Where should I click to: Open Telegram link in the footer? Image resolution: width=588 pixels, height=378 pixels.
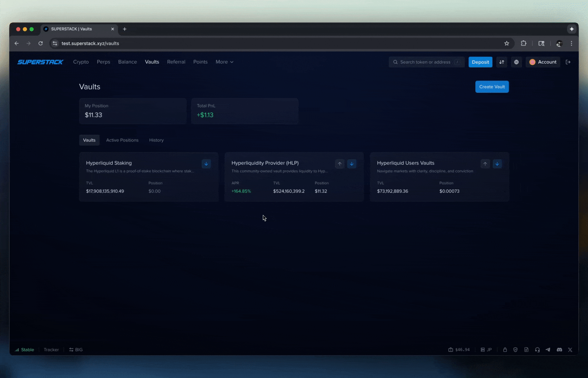[548, 350]
